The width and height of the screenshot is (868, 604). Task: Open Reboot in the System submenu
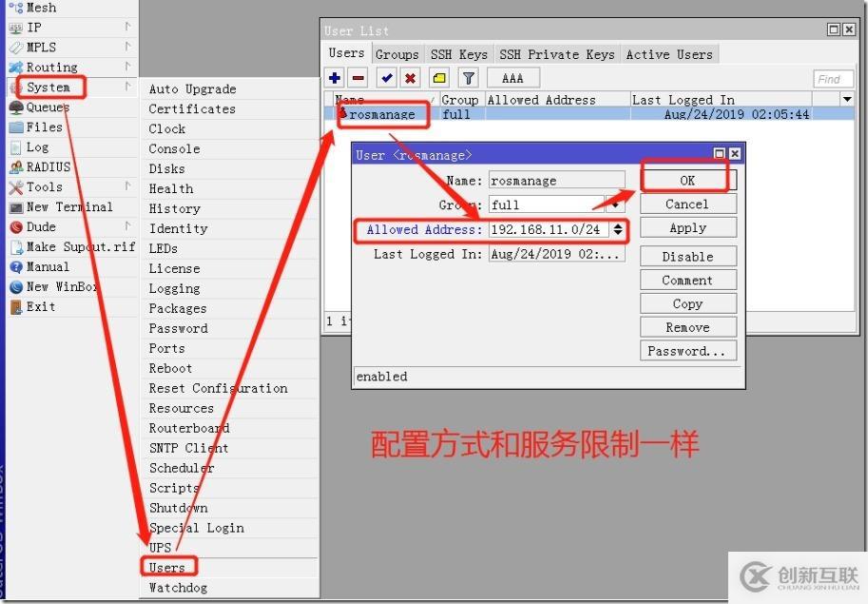(230, 368)
